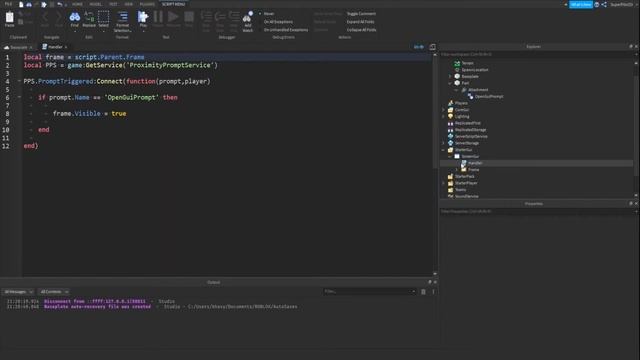Start the Play test button
This screenshot has height=360, width=640.
pyautogui.click(x=143, y=19)
